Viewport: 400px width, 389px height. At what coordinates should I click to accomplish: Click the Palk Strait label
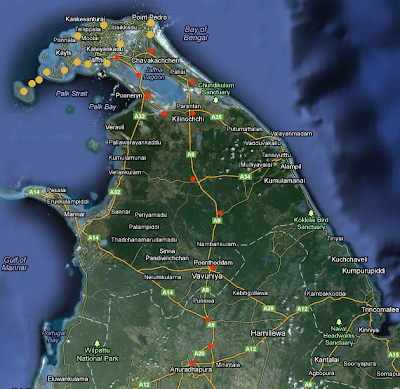pyautogui.click(x=72, y=94)
